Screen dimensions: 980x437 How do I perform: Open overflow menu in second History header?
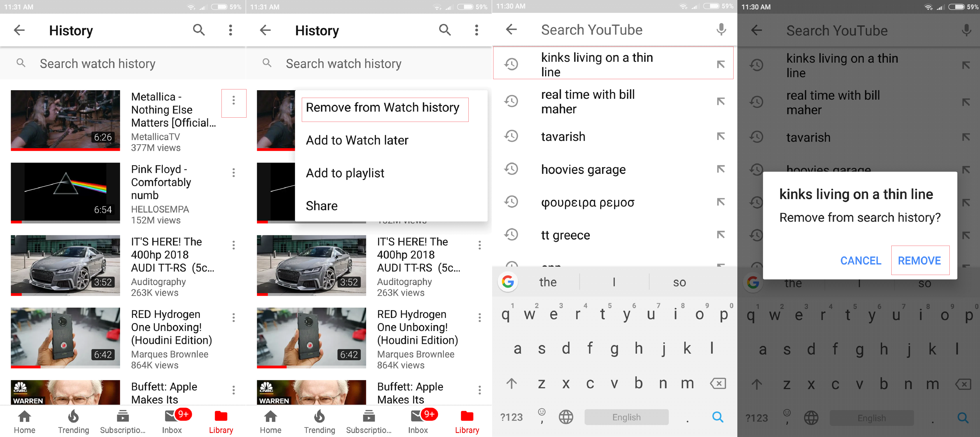coord(476,30)
